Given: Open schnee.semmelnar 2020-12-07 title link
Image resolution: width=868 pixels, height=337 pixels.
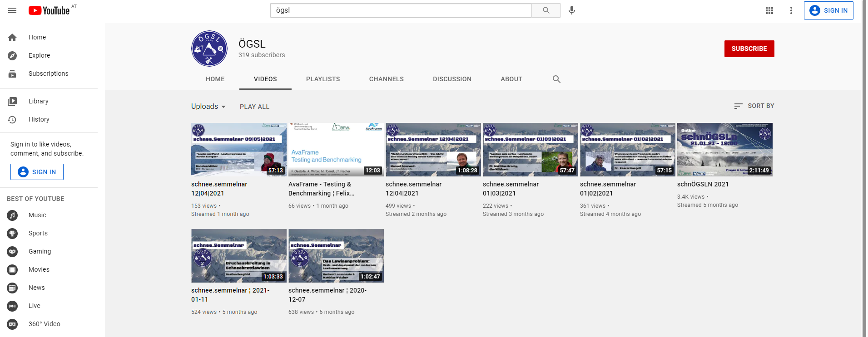Looking at the screenshot, I should pyautogui.click(x=327, y=295).
